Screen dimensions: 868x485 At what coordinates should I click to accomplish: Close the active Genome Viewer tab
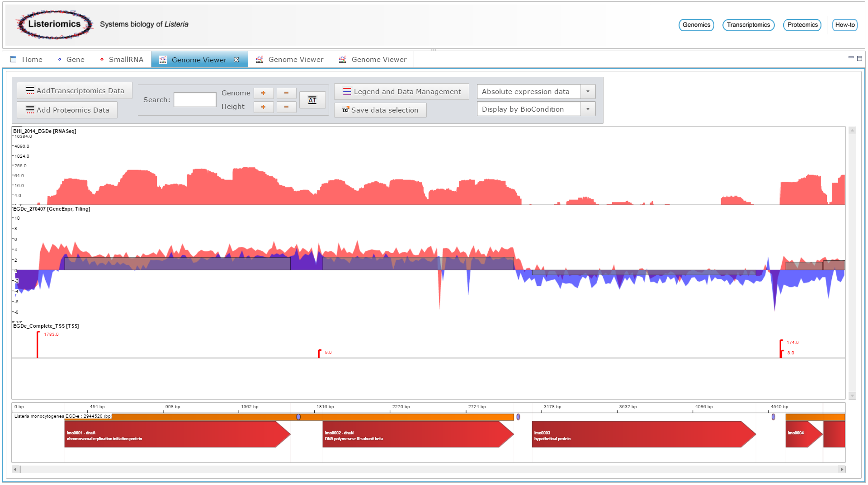coord(236,60)
